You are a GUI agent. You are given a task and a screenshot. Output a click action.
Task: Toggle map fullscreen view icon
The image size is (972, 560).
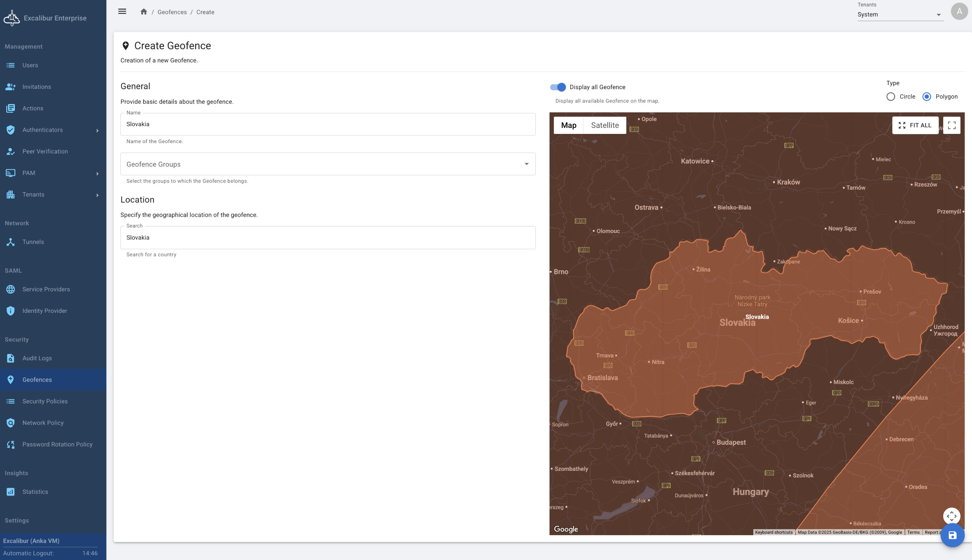(952, 125)
